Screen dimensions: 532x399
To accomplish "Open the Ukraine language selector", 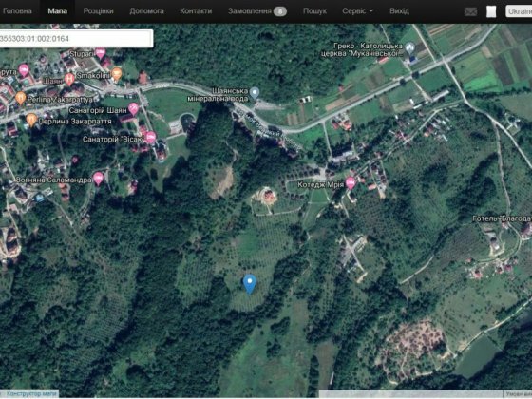I will coord(519,11).
